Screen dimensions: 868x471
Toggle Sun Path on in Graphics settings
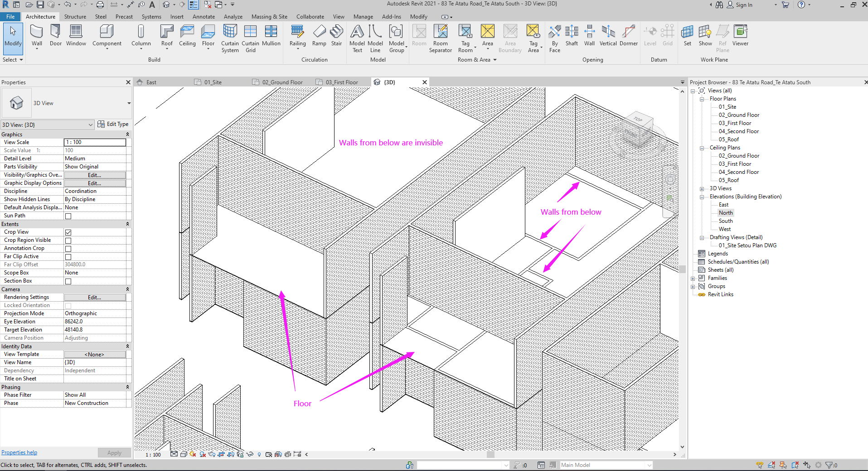click(x=68, y=216)
